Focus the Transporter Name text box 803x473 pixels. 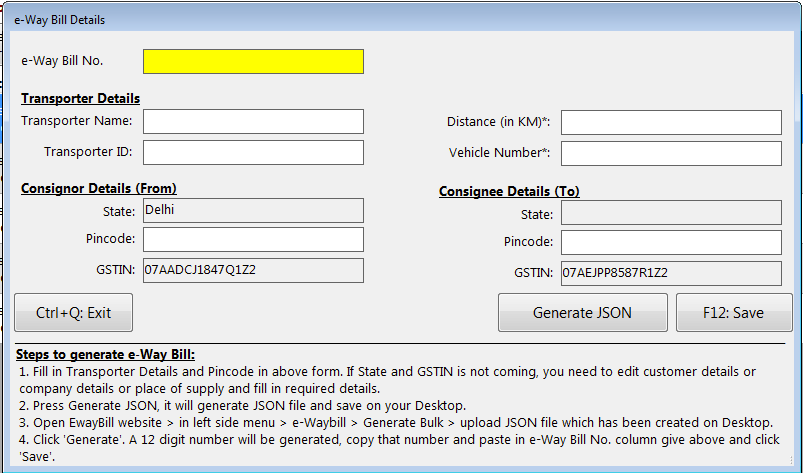(x=253, y=121)
